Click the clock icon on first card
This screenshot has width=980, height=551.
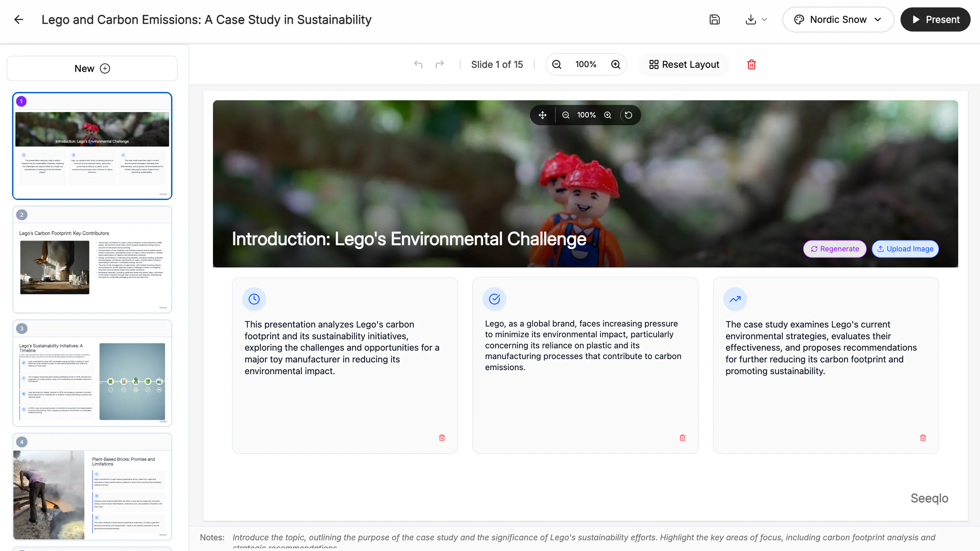click(x=254, y=299)
